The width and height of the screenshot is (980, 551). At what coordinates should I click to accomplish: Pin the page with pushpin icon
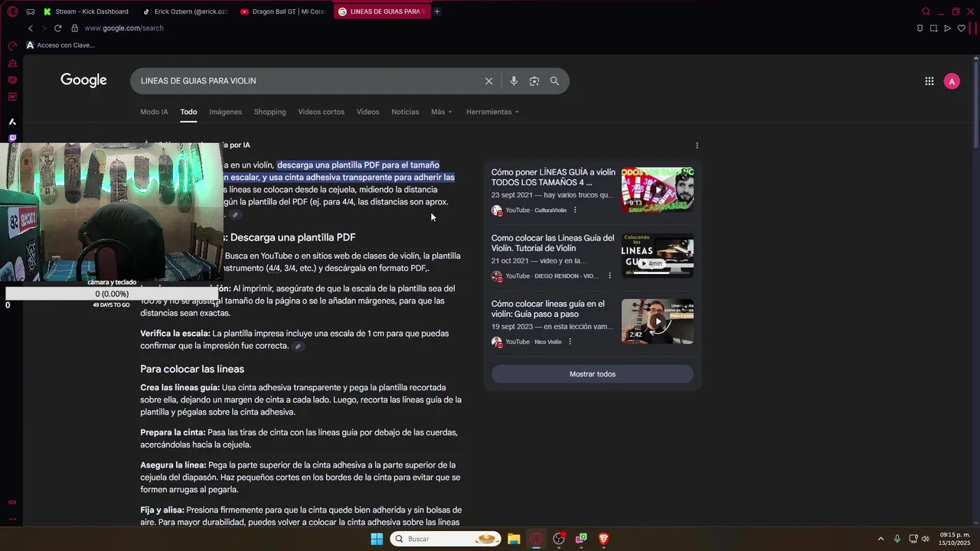coord(920,28)
